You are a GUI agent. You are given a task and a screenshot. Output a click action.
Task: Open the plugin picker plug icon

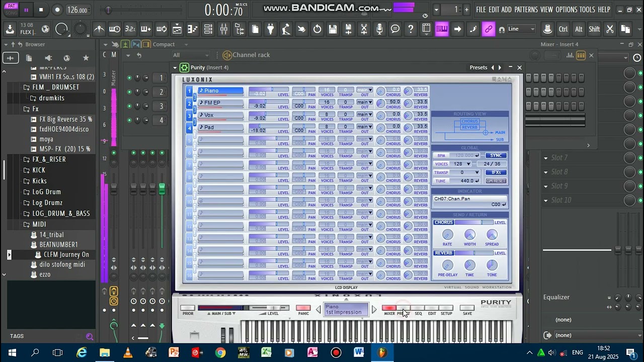click(271, 29)
